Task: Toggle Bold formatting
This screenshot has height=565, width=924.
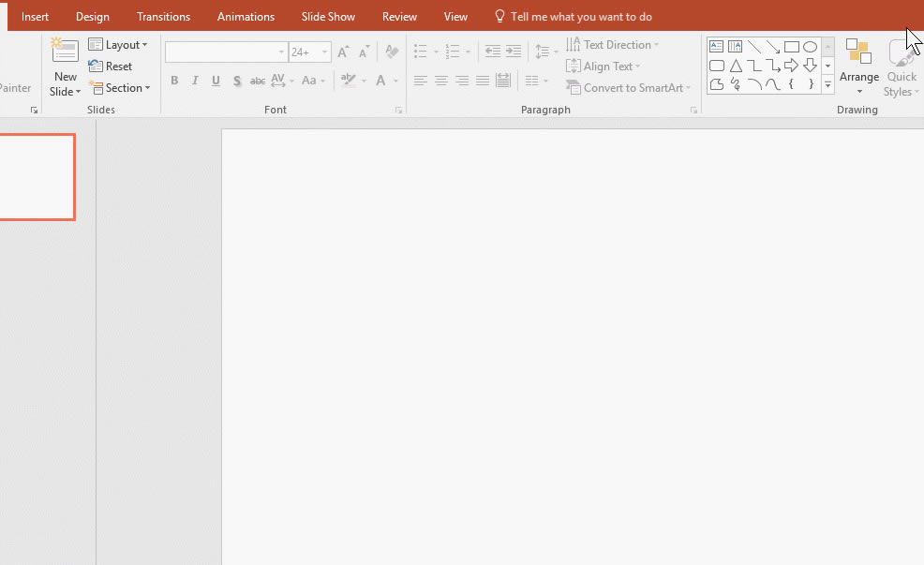Action: (174, 81)
